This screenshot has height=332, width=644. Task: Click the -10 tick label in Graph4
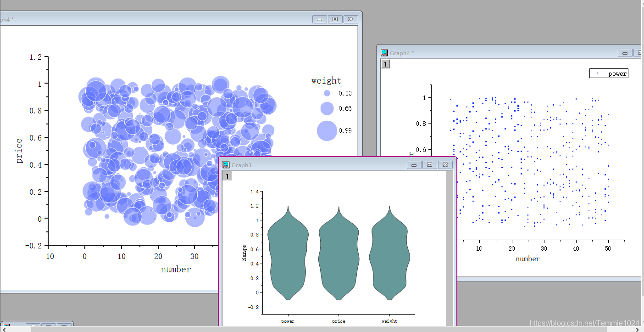click(x=48, y=256)
